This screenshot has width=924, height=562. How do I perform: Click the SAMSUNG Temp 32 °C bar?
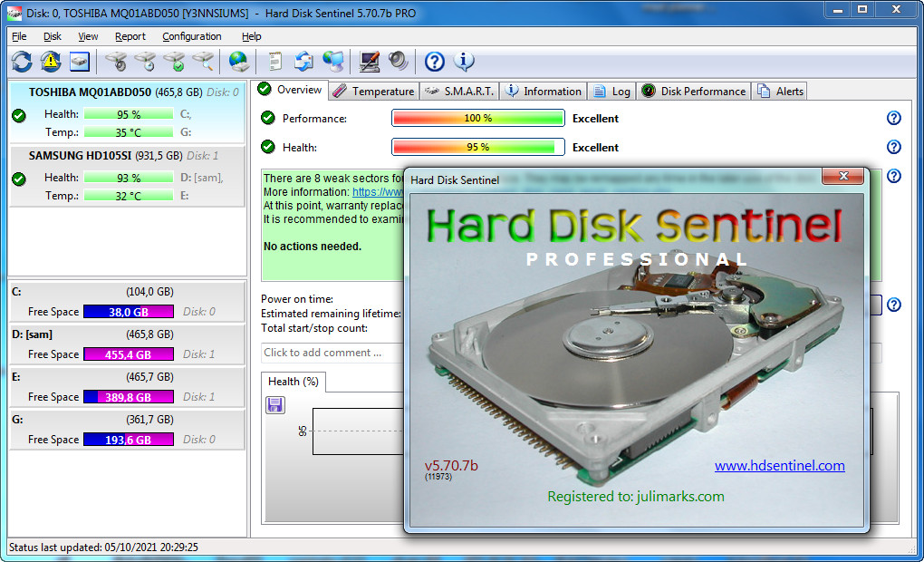click(x=129, y=195)
